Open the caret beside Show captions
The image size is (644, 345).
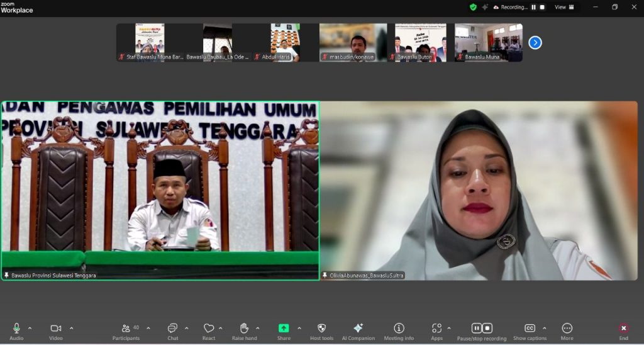(544, 328)
